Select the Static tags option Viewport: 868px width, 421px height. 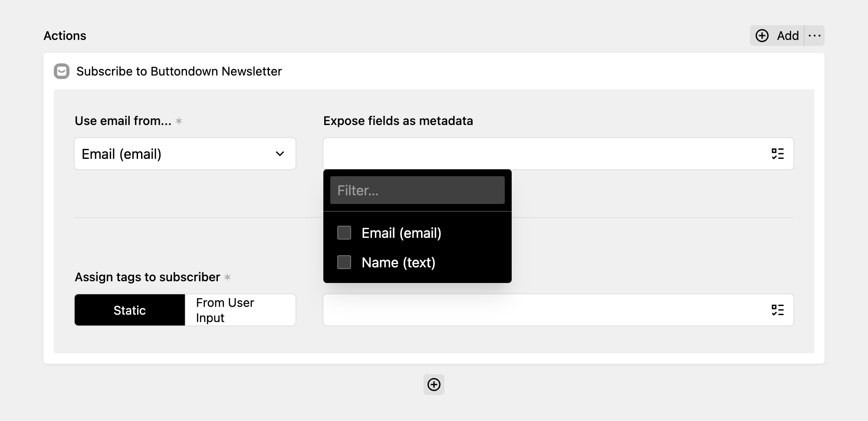[130, 310]
